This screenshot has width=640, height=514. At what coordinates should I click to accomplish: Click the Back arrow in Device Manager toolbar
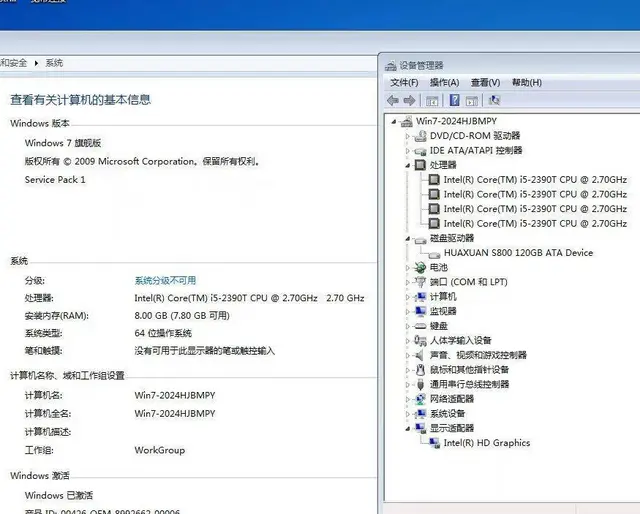click(x=393, y=100)
